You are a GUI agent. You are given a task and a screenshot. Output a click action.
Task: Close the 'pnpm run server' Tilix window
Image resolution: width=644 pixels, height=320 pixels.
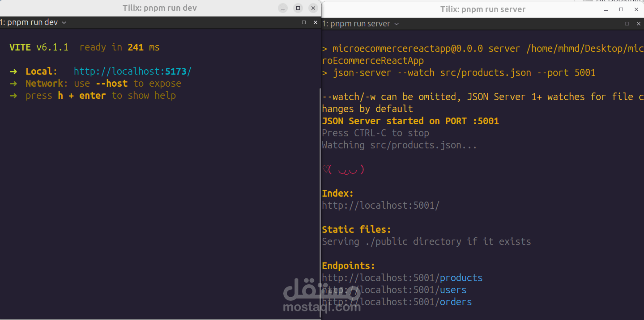[x=637, y=9]
